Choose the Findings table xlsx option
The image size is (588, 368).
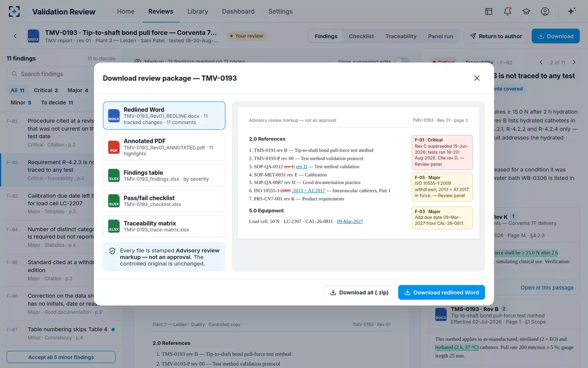coord(164,175)
